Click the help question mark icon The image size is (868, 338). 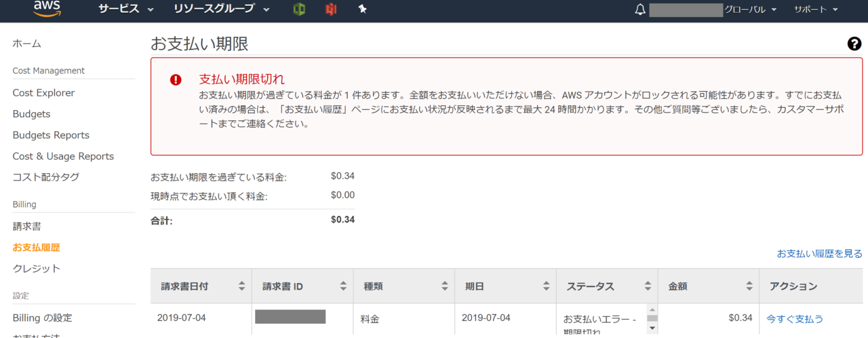pos(854,44)
